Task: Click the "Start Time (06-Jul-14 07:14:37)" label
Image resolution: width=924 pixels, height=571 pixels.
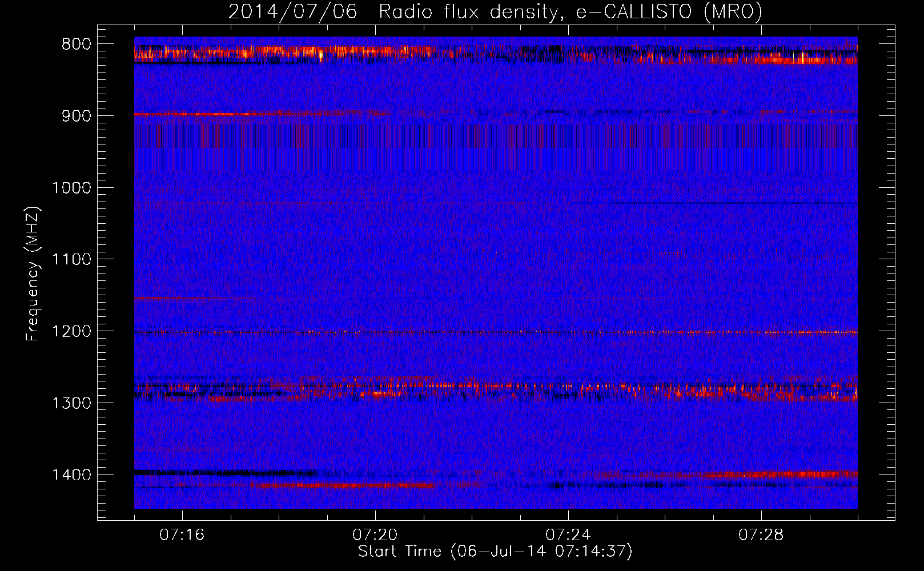Action: pyautogui.click(x=495, y=552)
